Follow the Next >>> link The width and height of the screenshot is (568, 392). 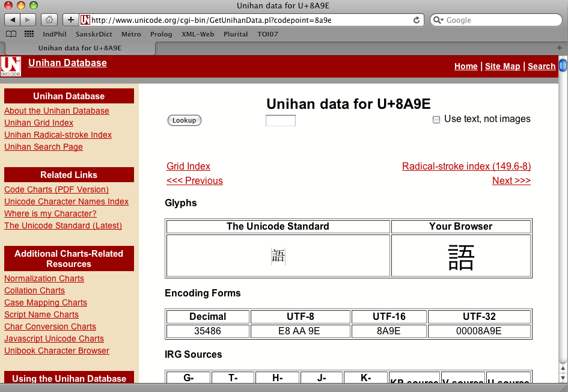pos(511,180)
